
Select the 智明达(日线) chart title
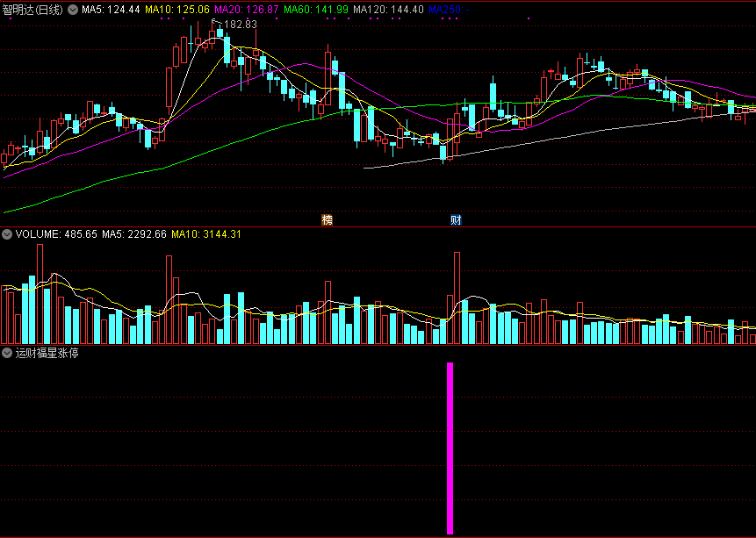tap(32, 10)
